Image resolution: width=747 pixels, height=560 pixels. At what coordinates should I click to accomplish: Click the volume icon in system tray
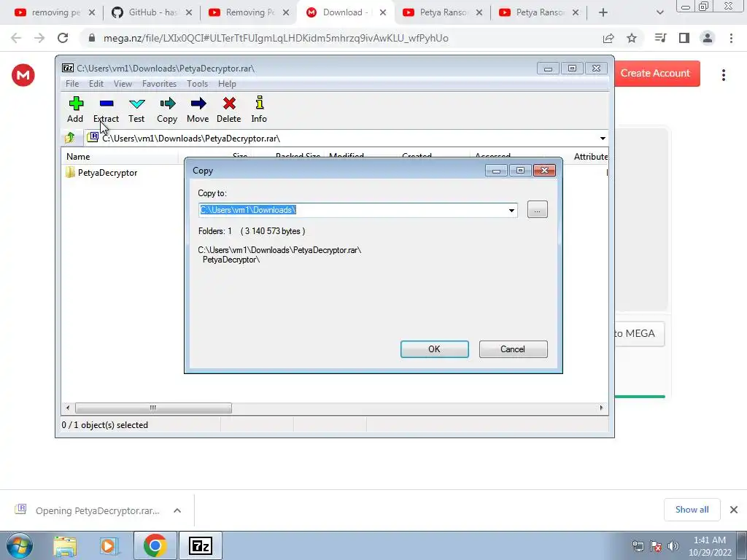(673, 545)
